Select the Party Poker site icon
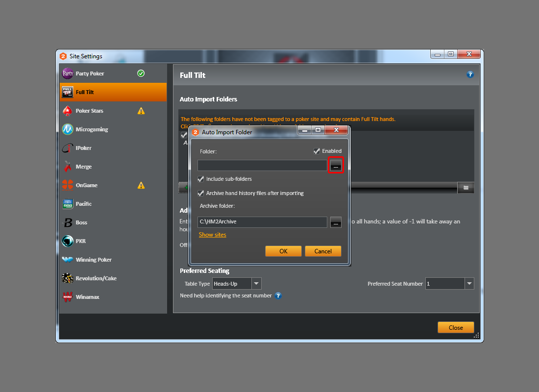 68,73
